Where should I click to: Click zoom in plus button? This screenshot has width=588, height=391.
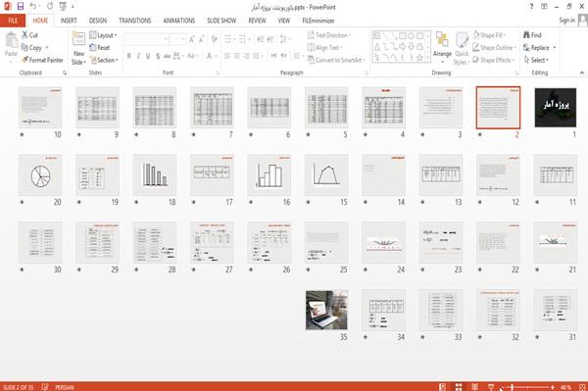point(553,387)
